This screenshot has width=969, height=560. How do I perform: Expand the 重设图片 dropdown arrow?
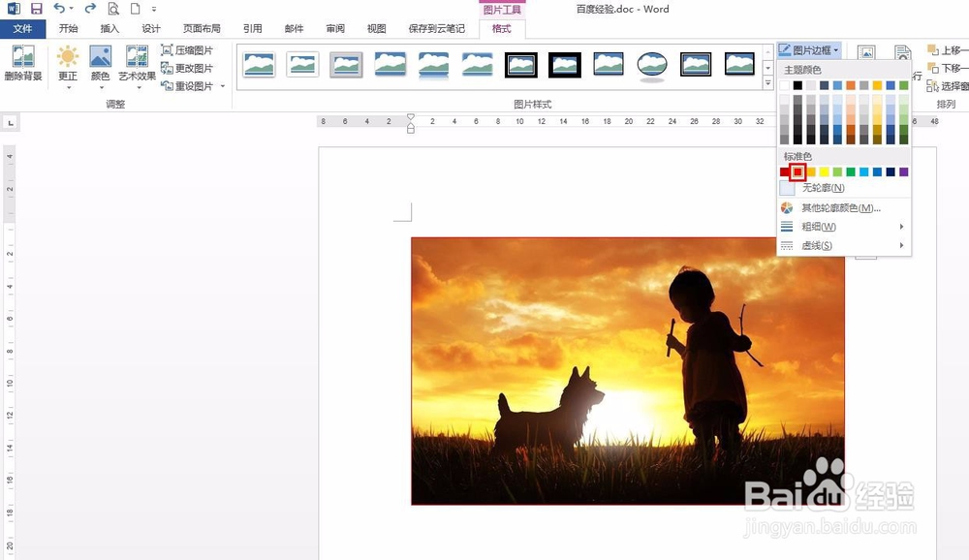[x=223, y=86]
